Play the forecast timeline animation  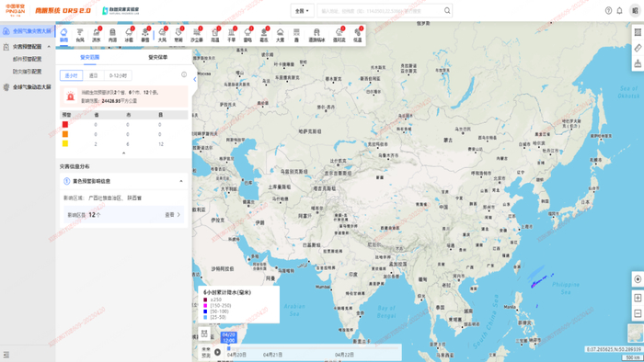(217, 352)
